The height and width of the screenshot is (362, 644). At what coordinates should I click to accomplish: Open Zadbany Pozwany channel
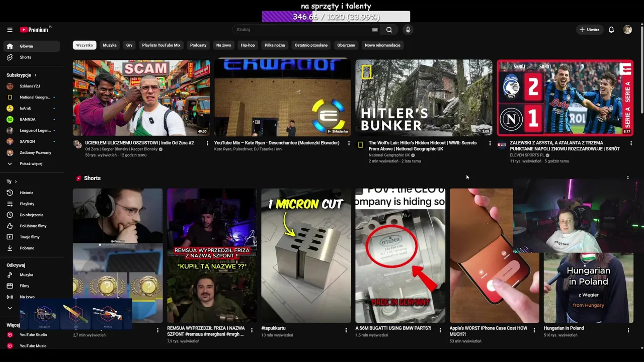pos(31,153)
